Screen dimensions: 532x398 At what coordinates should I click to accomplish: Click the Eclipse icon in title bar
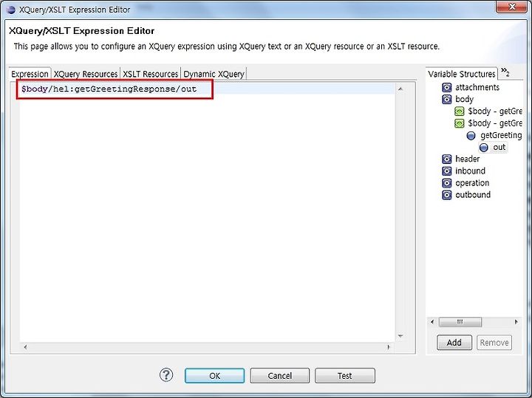(x=11, y=10)
